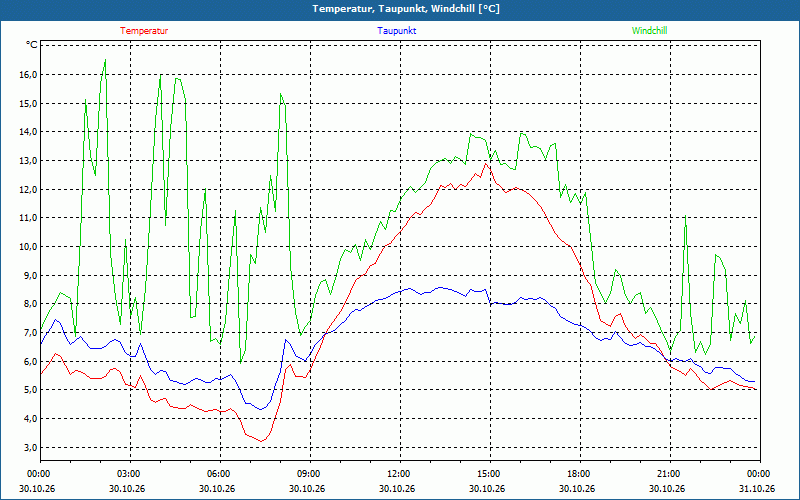Click the chart title Temperatur, Taupunkt, Windchill
This screenshot has height=500, width=800.
point(406,9)
